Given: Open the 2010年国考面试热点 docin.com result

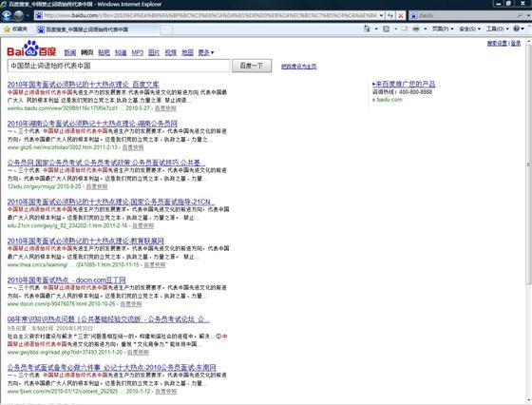Looking at the screenshot, I should [x=66, y=280].
